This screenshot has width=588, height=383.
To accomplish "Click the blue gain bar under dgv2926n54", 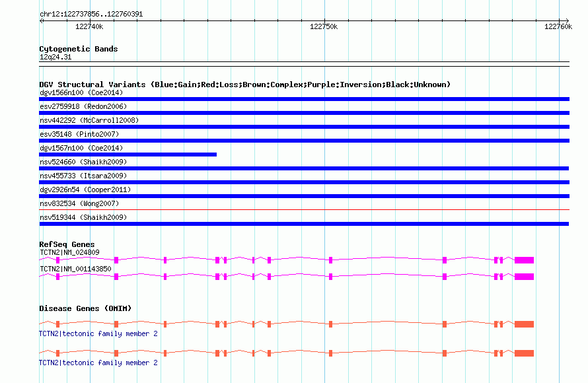I will 304,196.
